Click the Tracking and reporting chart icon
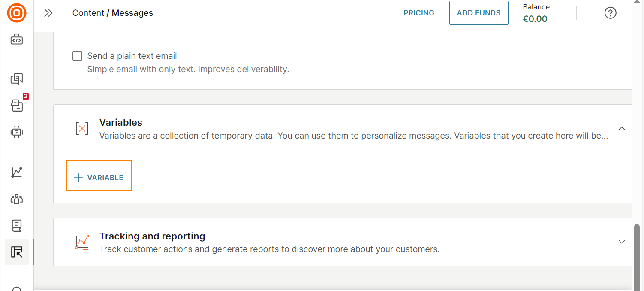Screen dimensions: 644x291 82,242
